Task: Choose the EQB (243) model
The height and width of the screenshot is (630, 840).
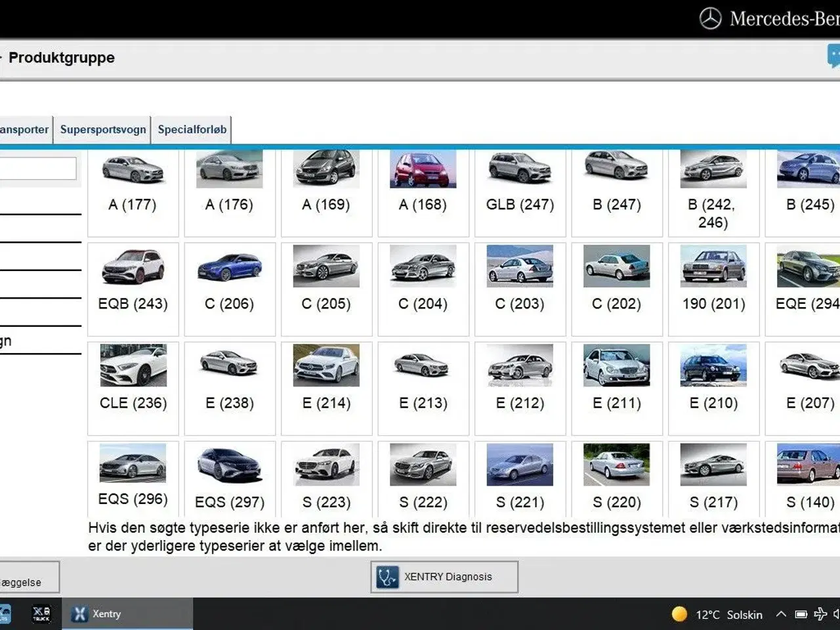Action: [133, 289]
